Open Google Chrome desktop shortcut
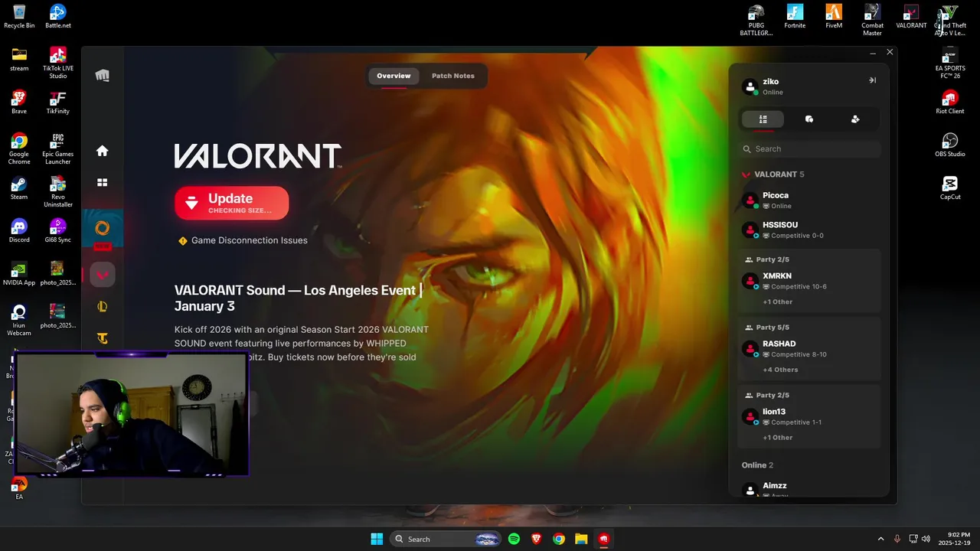The width and height of the screenshot is (980, 551). (x=19, y=148)
